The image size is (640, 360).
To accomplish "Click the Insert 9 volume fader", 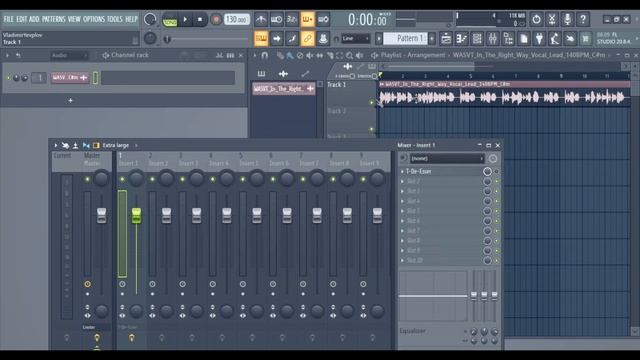I will pos(377,216).
